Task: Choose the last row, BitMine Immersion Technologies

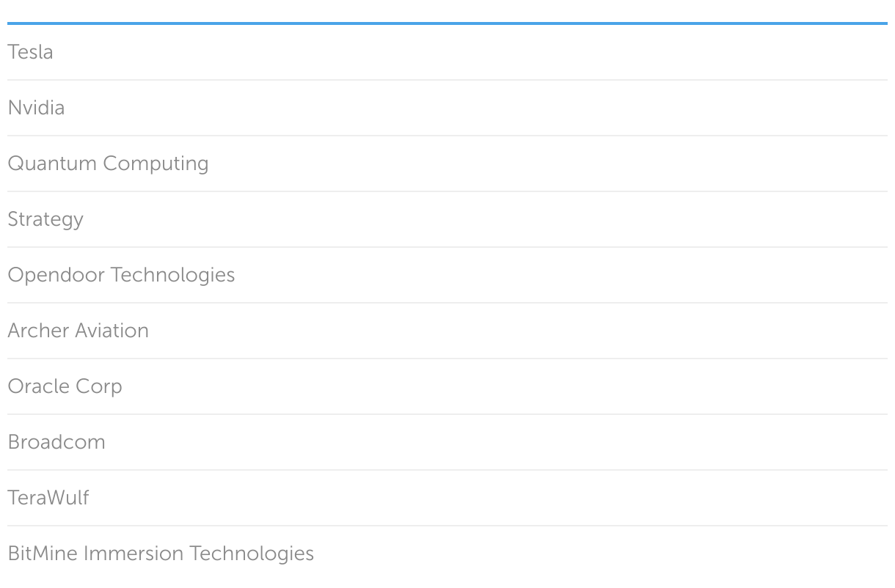Action: (161, 554)
